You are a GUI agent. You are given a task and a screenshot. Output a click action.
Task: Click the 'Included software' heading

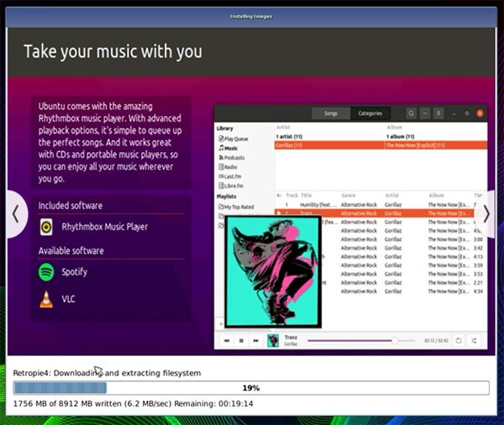[x=71, y=206]
